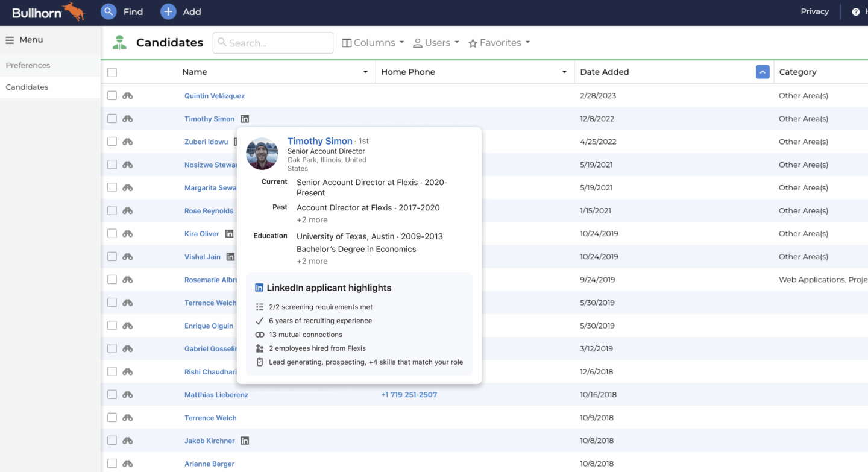868x472 pixels.
Task: Check the Quintin Velázquez row checkbox
Action: [112, 95]
